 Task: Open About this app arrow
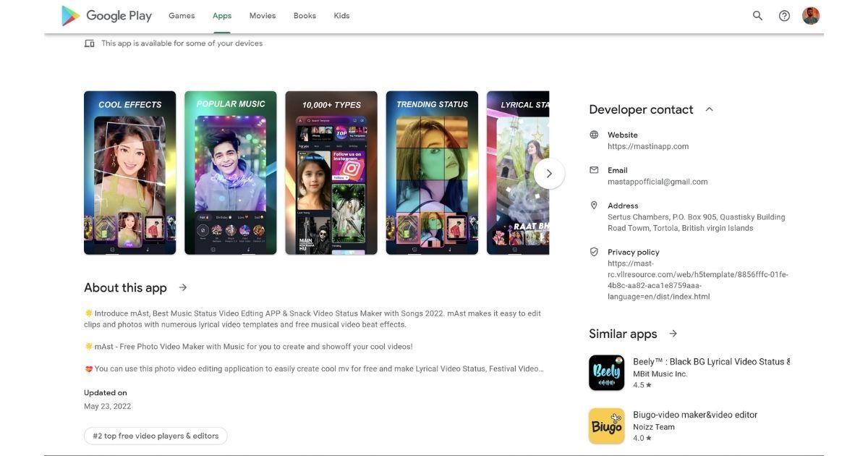point(183,287)
